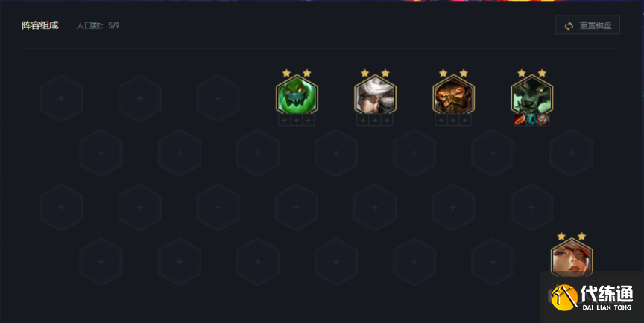Screen dimensions: 644x323
Task: Click the last empty hex in second row
Action: point(571,153)
